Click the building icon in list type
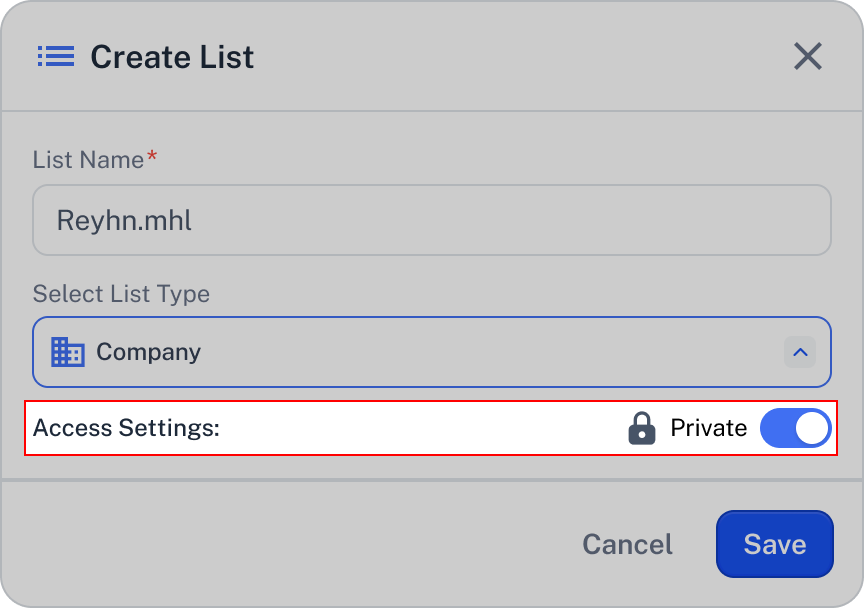The height and width of the screenshot is (608, 864). 68,352
